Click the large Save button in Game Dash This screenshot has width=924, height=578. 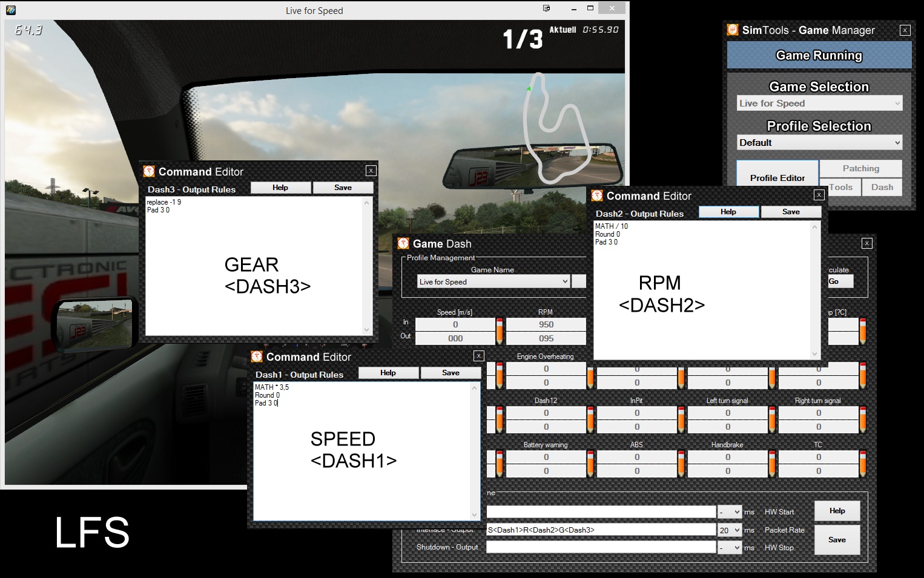click(837, 540)
